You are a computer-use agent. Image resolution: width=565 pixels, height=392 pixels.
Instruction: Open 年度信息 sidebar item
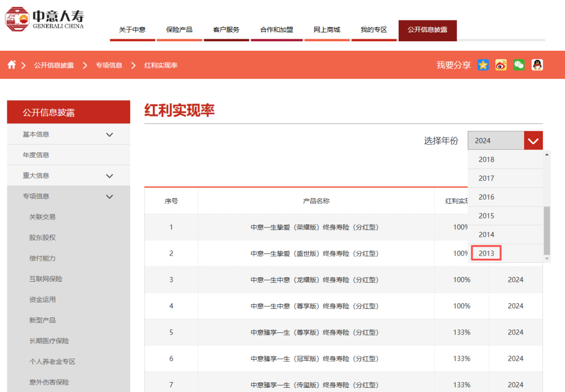tap(36, 155)
